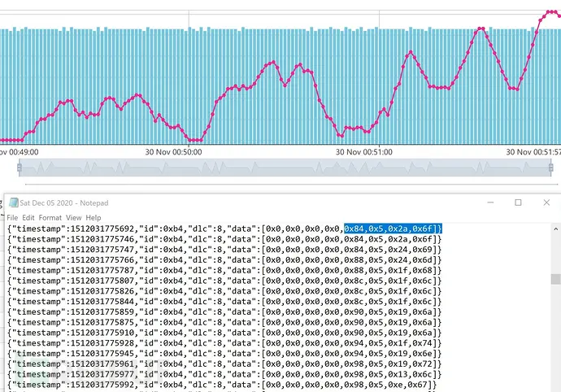Click the chart range navigator preview strip
This screenshot has width=561, height=392.
pyautogui.click(x=285, y=168)
